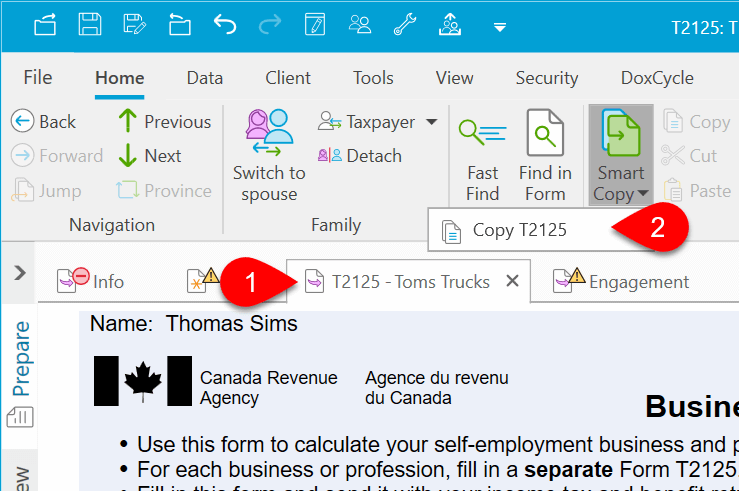The height and width of the screenshot is (491, 739).
Task: Close the T2125 - Toms Trucks tab
Action: tap(512, 281)
